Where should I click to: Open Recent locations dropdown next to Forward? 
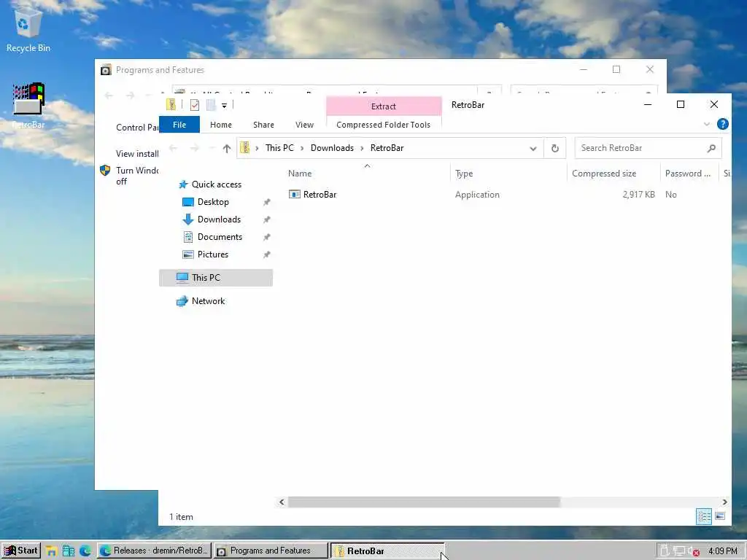tap(211, 149)
